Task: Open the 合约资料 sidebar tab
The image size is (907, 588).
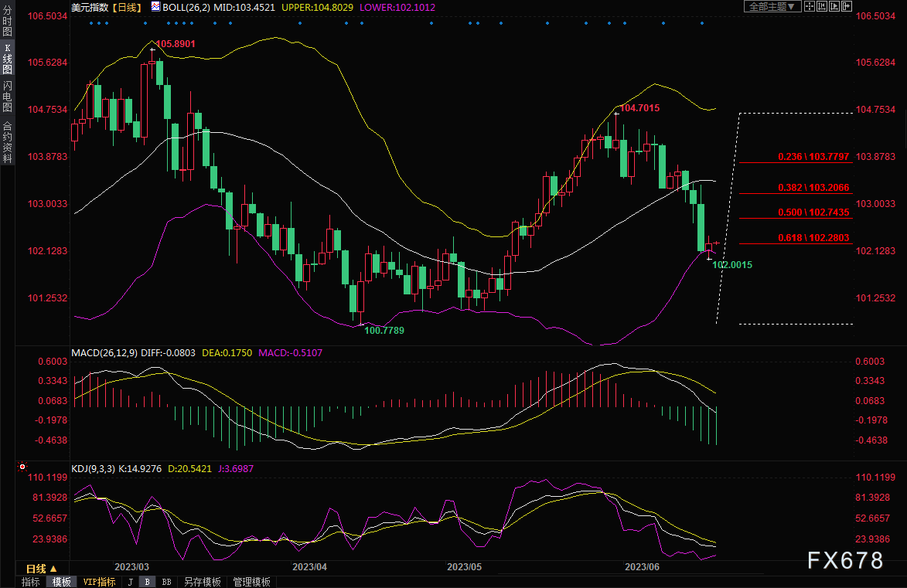Action: 7,141
